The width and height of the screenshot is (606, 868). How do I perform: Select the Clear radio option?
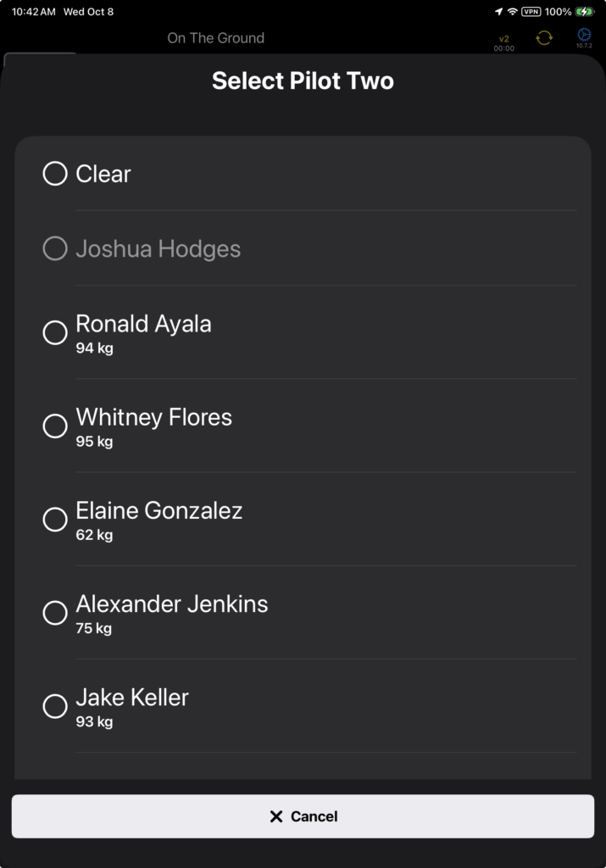click(55, 174)
